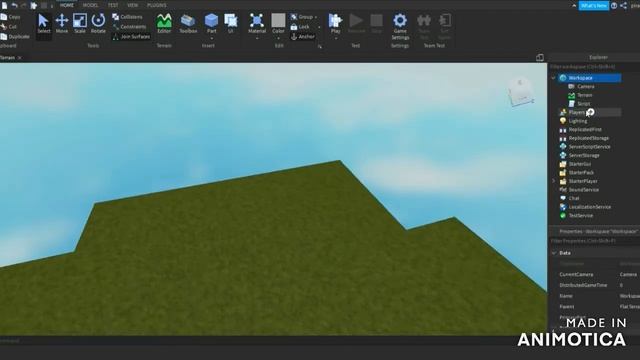Open the Part dropdown arrow
This screenshot has width=640, height=360.
(x=211, y=38)
